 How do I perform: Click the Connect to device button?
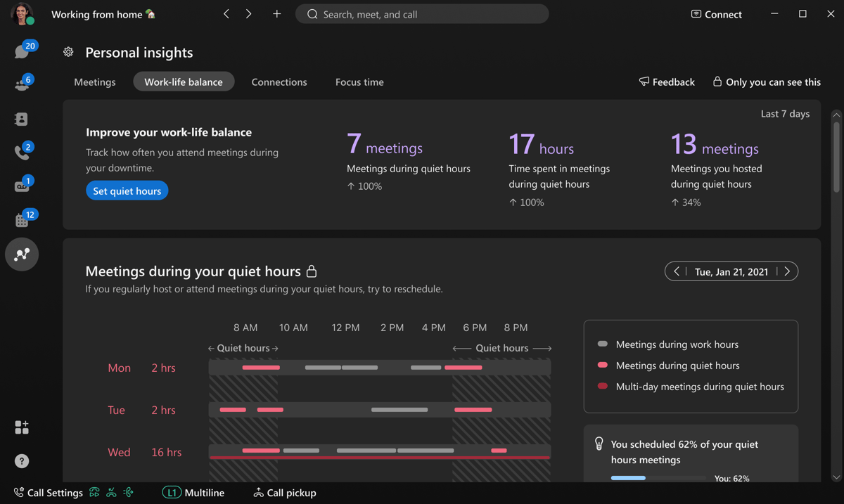(716, 14)
